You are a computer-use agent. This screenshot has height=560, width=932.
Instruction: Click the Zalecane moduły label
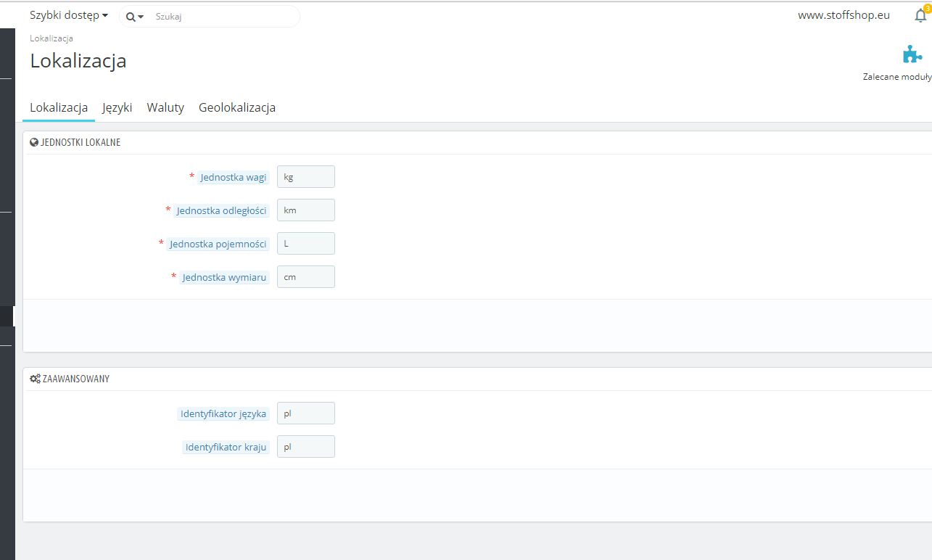pyautogui.click(x=897, y=77)
